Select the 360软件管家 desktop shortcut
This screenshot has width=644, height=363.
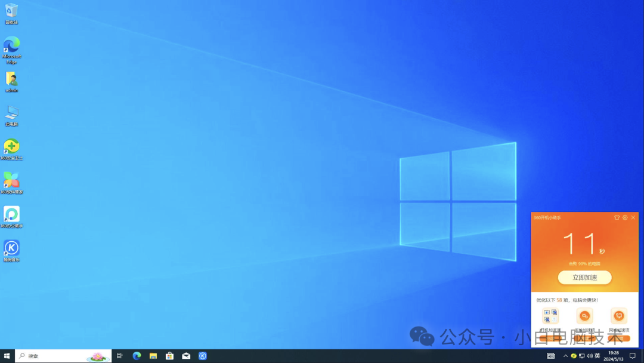[x=11, y=183]
